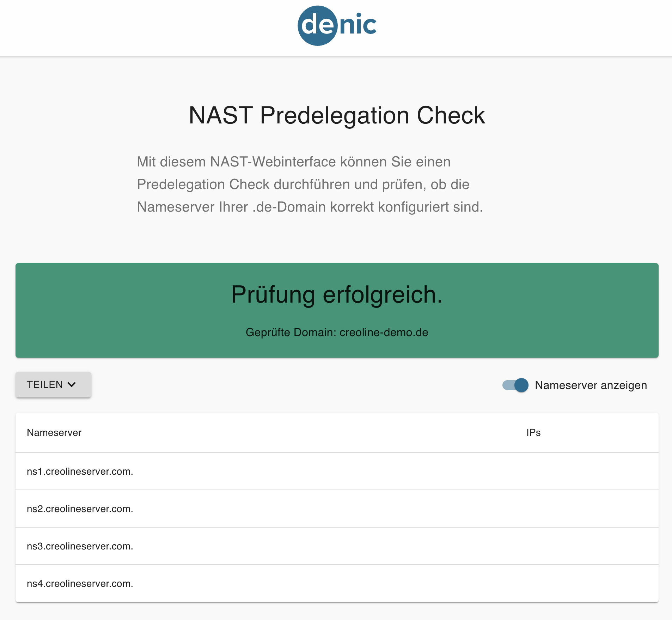Click the 'de' circle of the logo
This screenshot has height=620, width=672.
coord(318,26)
